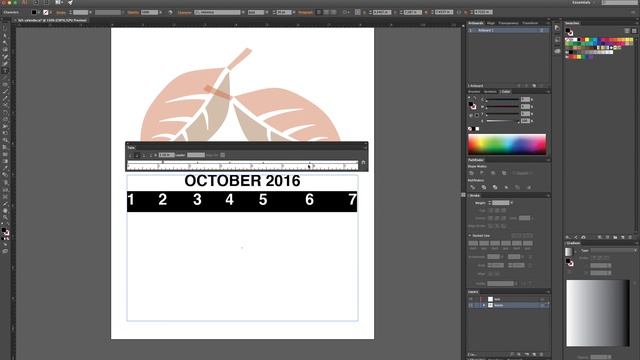
Task: Open the font style dropdown
Action: pos(267,12)
